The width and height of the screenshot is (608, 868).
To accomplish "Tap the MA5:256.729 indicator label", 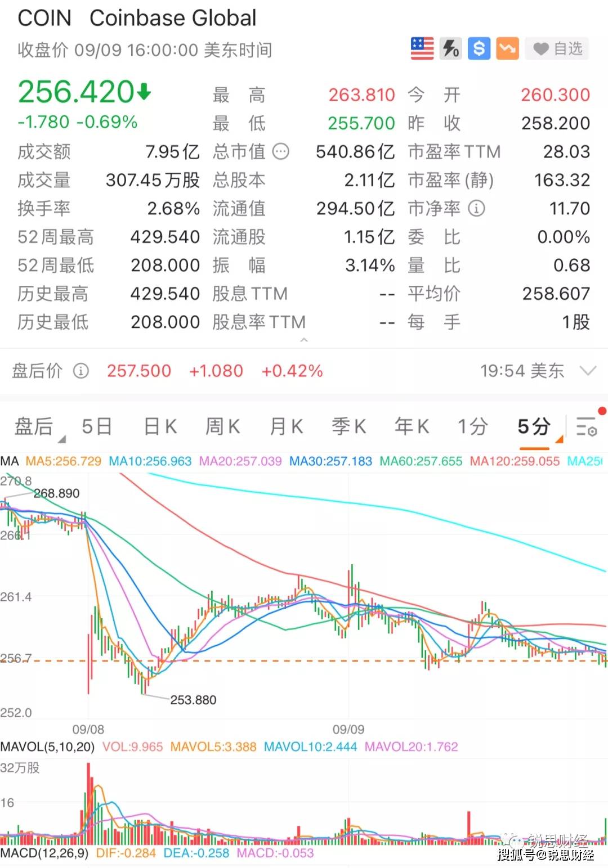I will [x=64, y=461].
